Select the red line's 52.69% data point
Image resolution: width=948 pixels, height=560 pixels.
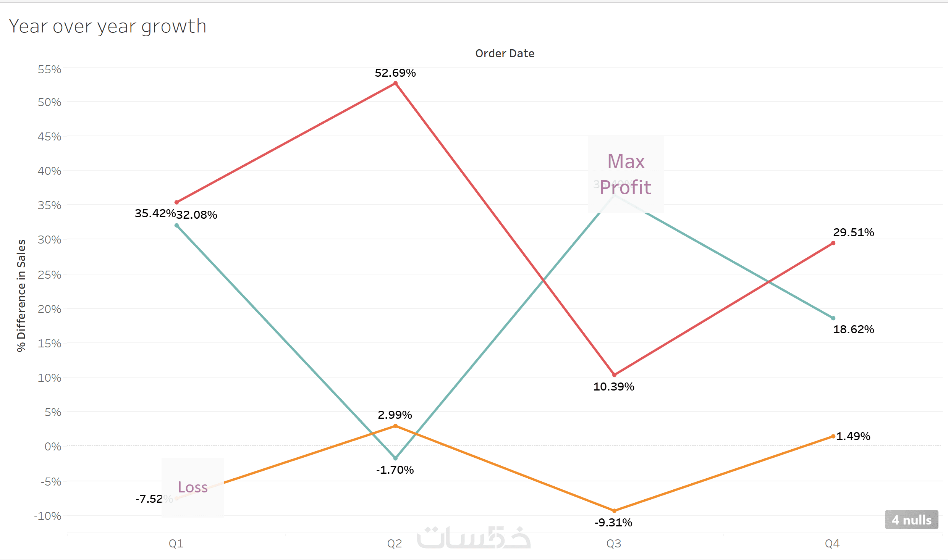pyautogui.click(x=395, y=83)
